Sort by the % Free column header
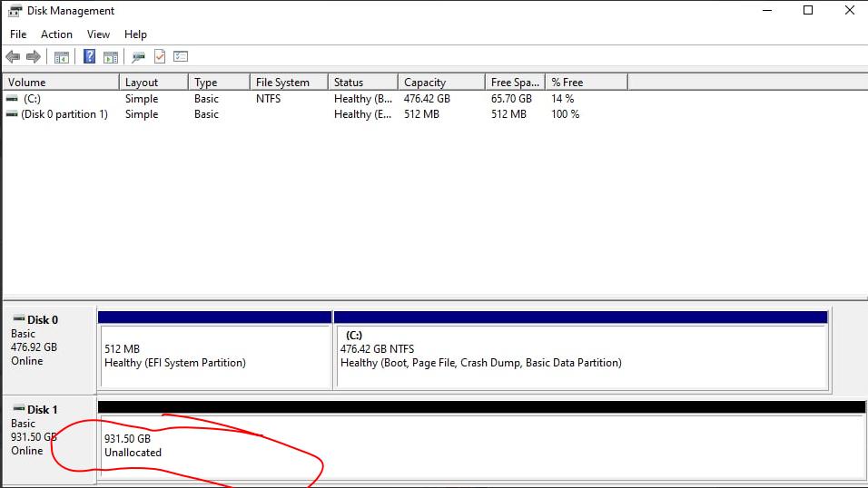This screenshot has width=868, height=488. tap(587, 82)
